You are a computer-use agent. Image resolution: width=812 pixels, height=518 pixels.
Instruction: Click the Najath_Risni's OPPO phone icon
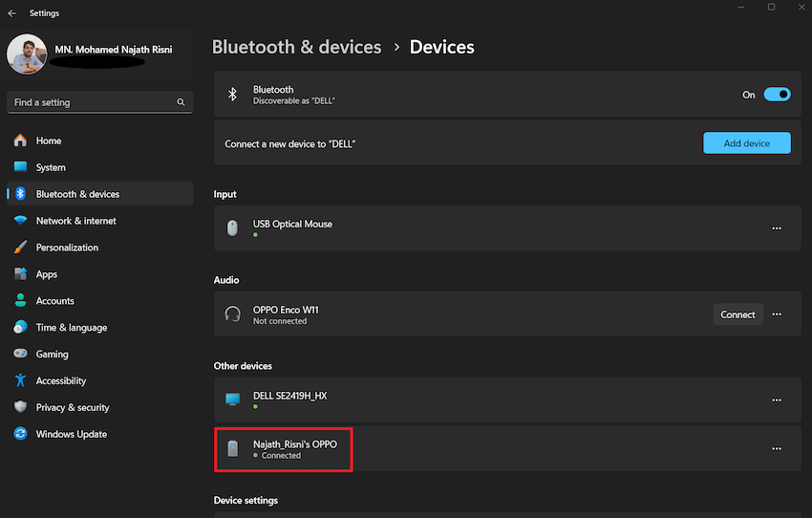pos(232,448)
